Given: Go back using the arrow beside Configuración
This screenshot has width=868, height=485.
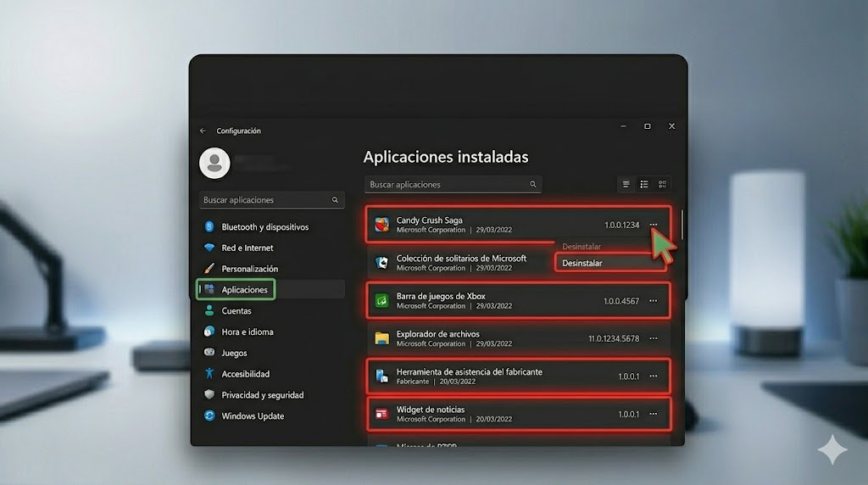Looking at the screenshot, I should (x=203, y=131).
